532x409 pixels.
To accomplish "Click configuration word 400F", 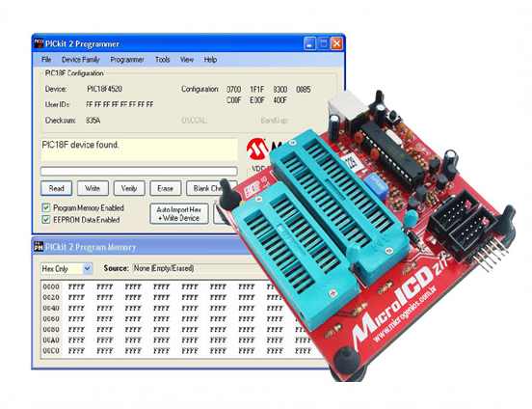I will (x=280, y=100).
